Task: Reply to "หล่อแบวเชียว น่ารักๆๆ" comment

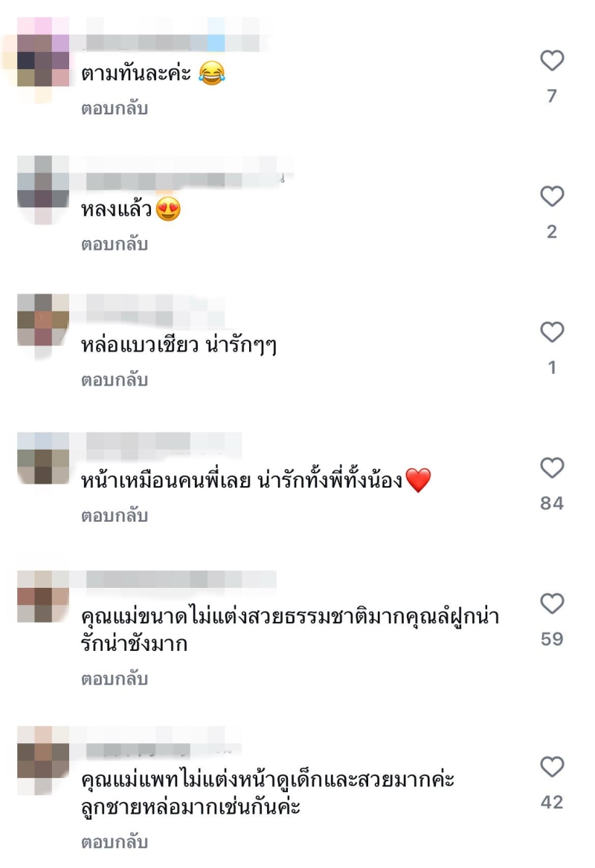Action: (x=115, y=380)
